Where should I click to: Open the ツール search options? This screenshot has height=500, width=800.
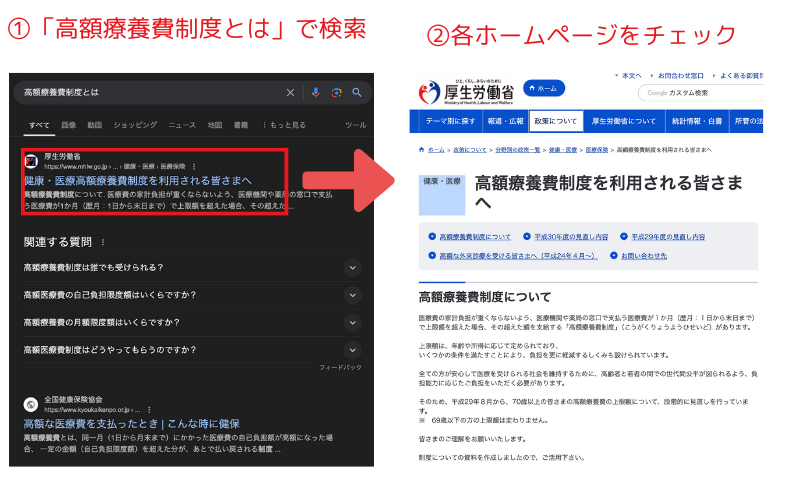[356, 125]
